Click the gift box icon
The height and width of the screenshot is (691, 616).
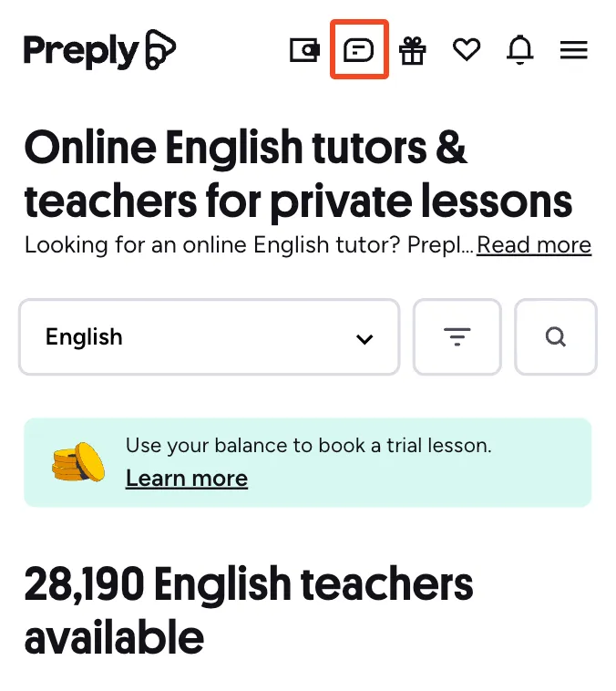tap(413, 50)
